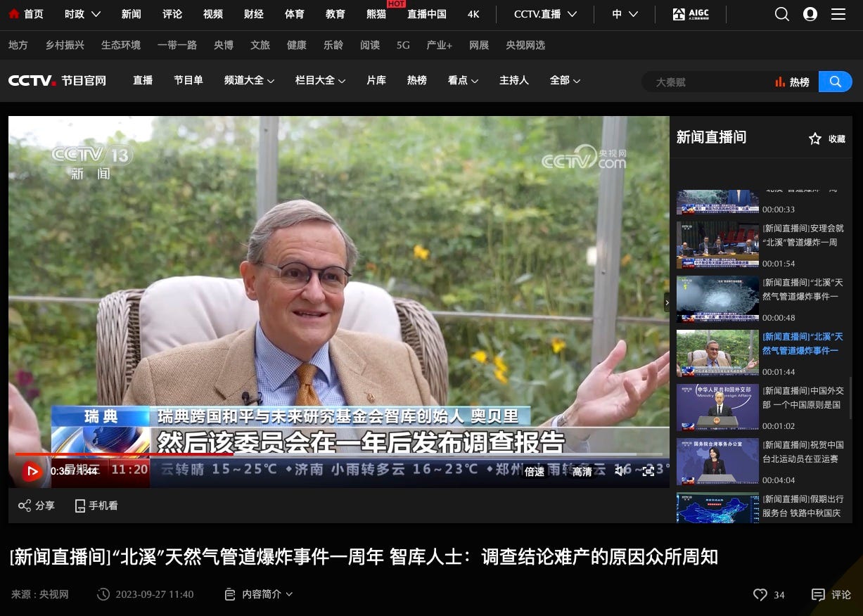
Task: Click the 央视网选 link
Action: pos(525,45)
